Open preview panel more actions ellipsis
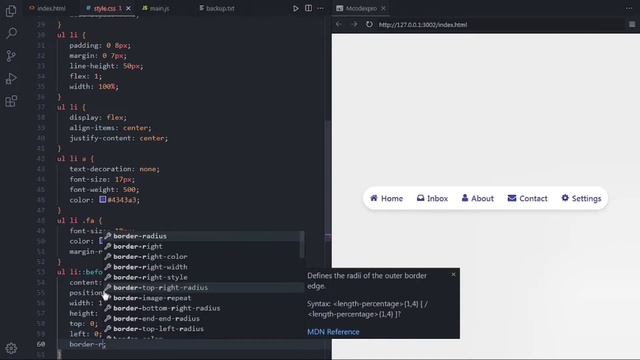640x360 pixels. (x=629, y=8)
